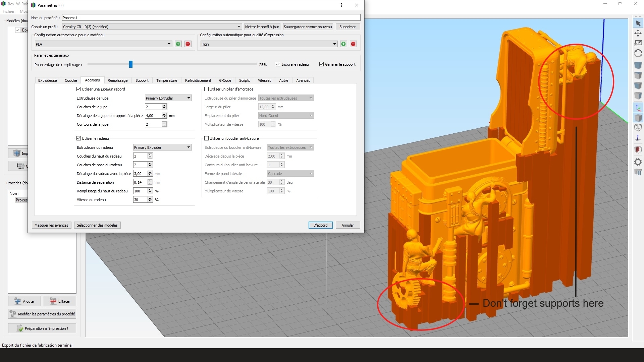
Task: Open Extrudeuse du radeau dropdown
Action: coord(162,147)
